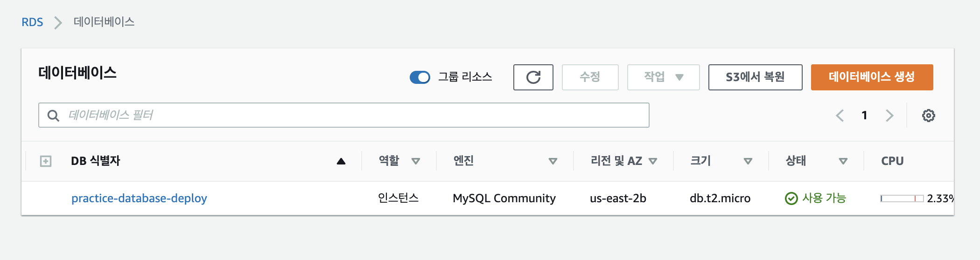
Task: Sort by 크기 column arrow
Action: click(748, 161)
